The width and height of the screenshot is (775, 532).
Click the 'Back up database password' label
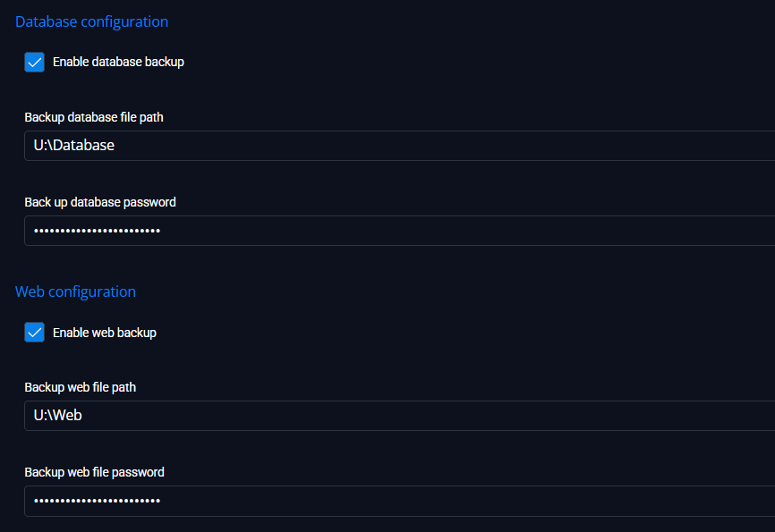pos(100,202)
